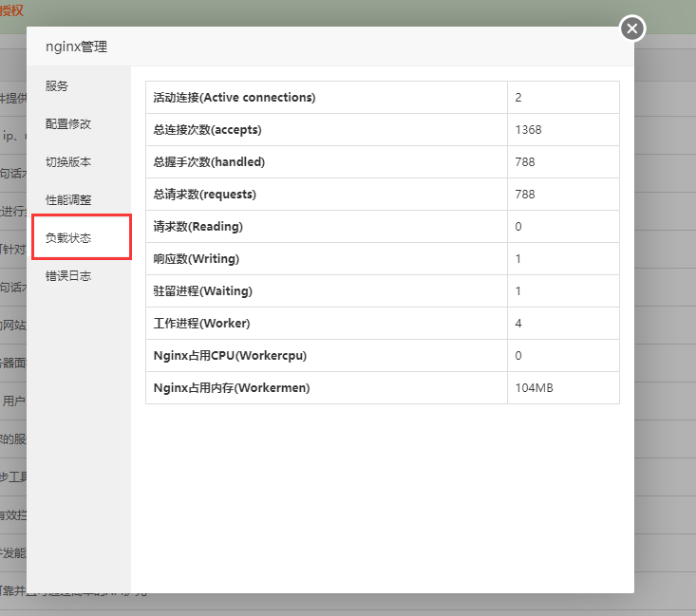Click the handled value 788
The width and height of the screenshot is (696, 616).
pos(525,162)
